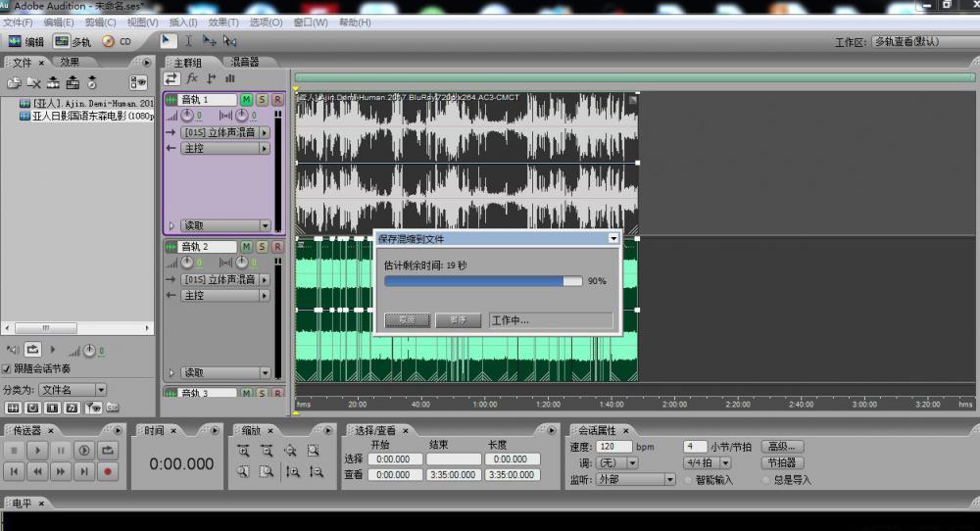Import a file into Files panel
Image resolution: width=980 pixels, height=531 pixels.
(x=14, y=82)
